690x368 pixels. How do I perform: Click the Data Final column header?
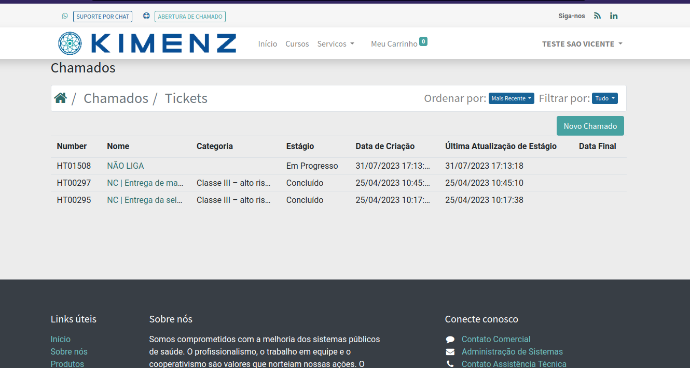[598, 146]
